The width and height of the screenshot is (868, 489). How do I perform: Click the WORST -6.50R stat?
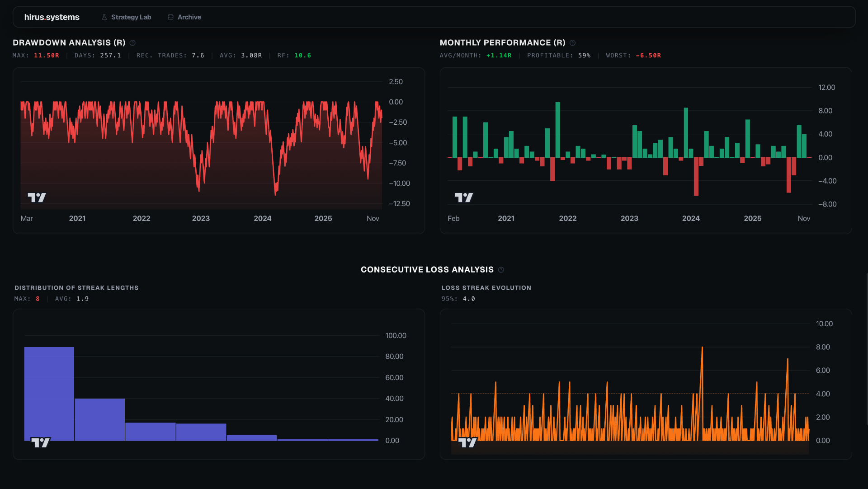634,56
